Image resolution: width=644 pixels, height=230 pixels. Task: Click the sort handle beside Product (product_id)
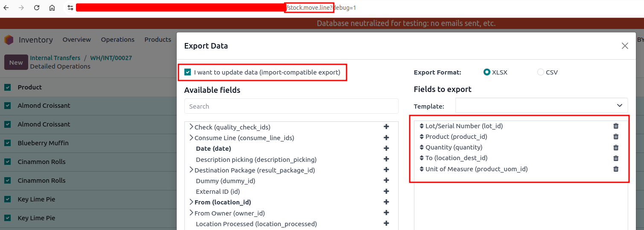coord(422,137)
